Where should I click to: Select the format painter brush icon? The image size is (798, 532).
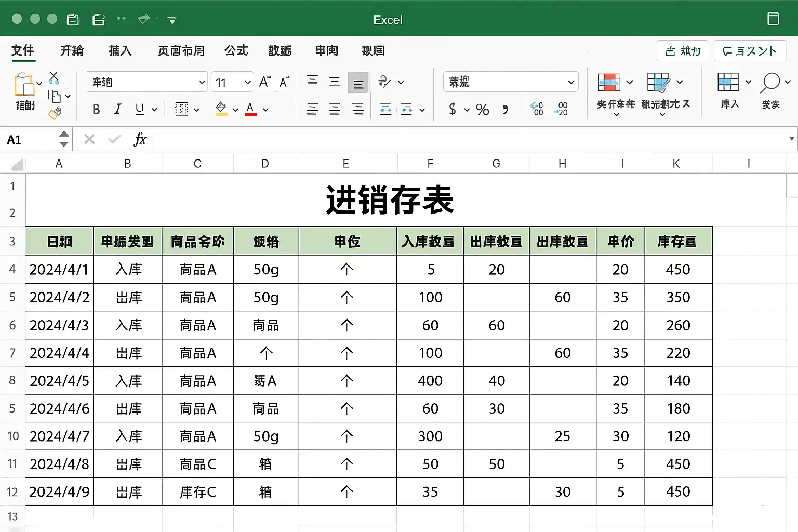pos(55,113)
